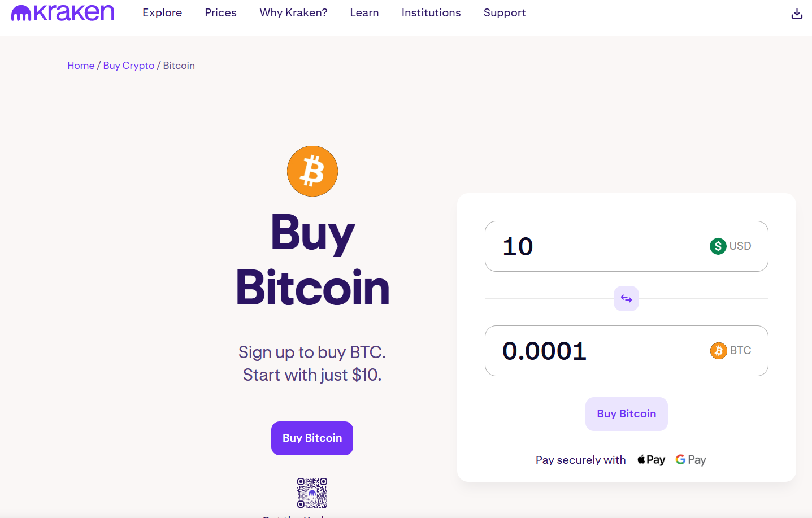Swap currencies with the arrows icon
The width and height of the screenshot is (812, 518).
point(626,298)
